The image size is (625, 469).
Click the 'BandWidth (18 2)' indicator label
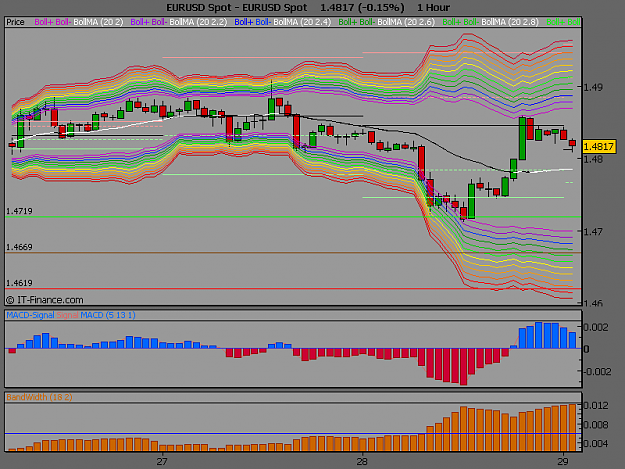(39, 397)
